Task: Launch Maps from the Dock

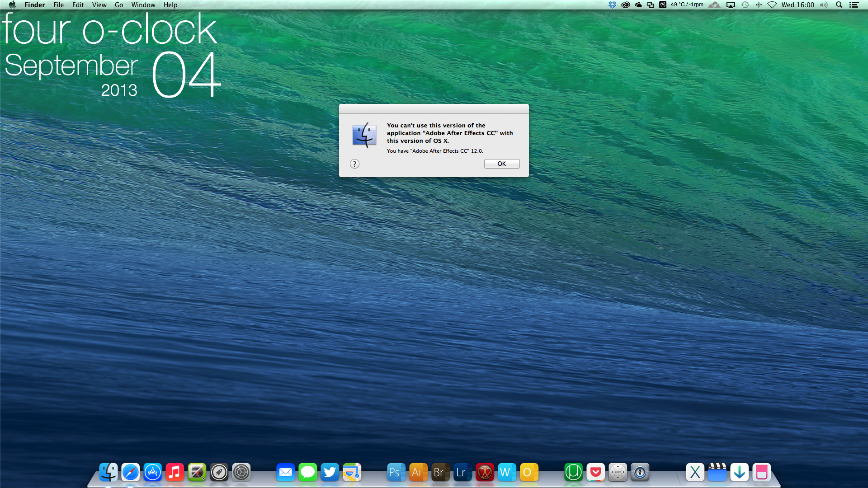Action: pos(352,472)
